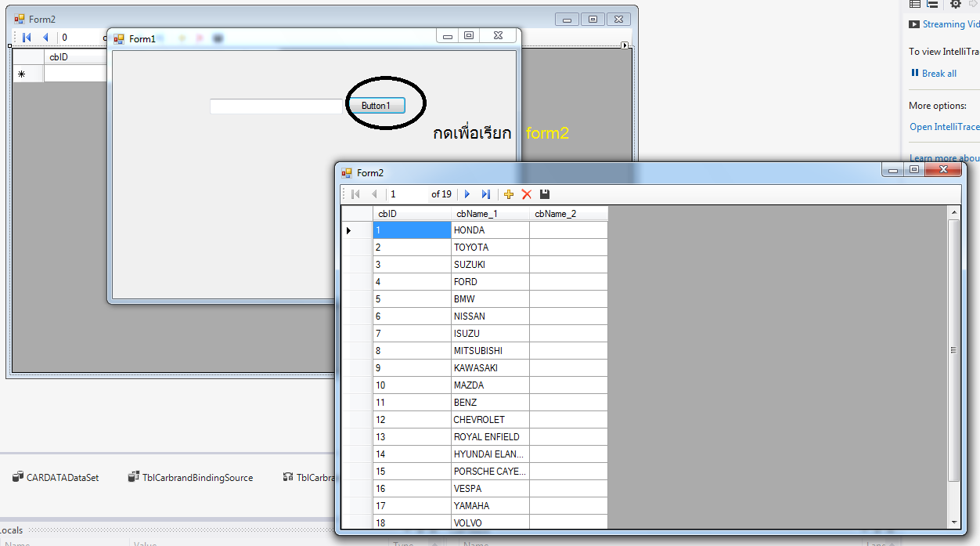Screen dimensions: 980x546
Task: Click the BMW cell
Action: click(491, 299)
